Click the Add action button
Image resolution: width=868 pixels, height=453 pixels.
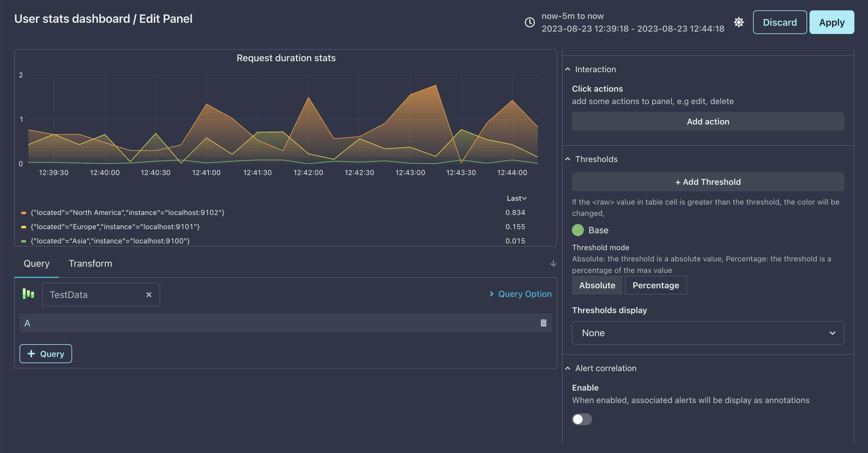coord(708,122)
